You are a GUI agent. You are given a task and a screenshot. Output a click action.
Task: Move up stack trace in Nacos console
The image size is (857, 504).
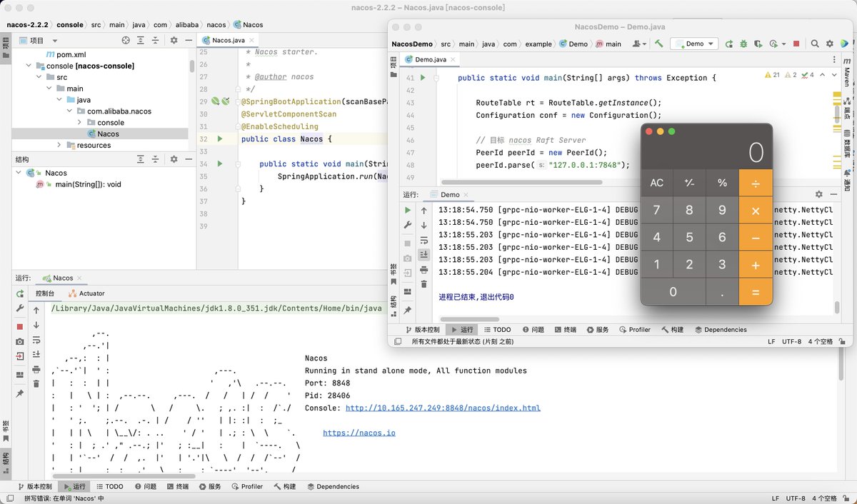tap(36, 311)
